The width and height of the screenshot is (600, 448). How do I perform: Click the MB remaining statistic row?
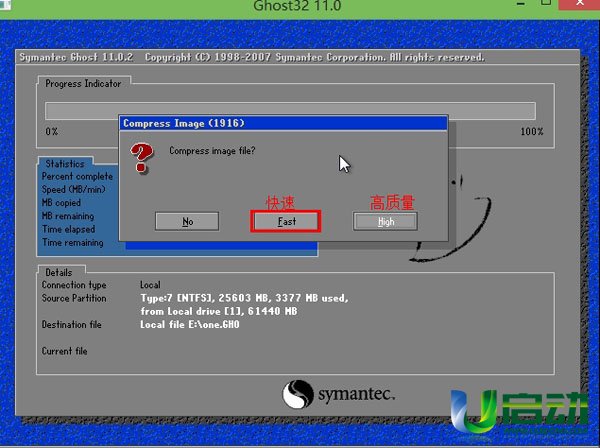[68, 216]
